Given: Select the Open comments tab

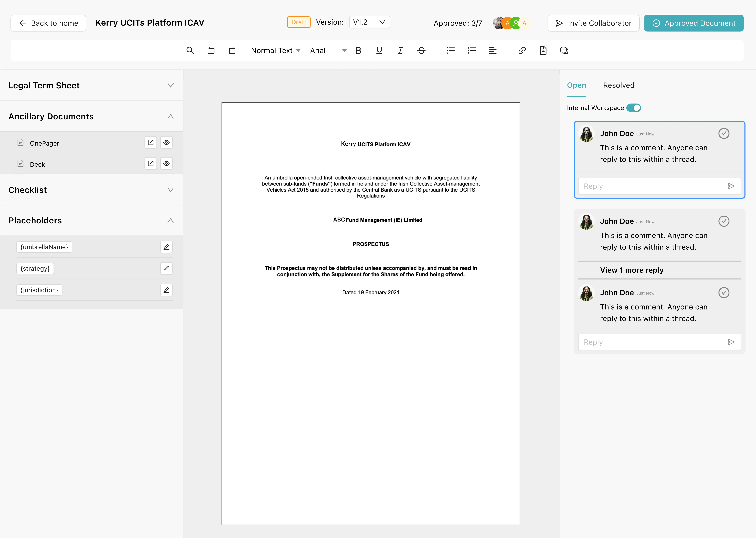Looking at the screenshot, I should click(576, 85).
